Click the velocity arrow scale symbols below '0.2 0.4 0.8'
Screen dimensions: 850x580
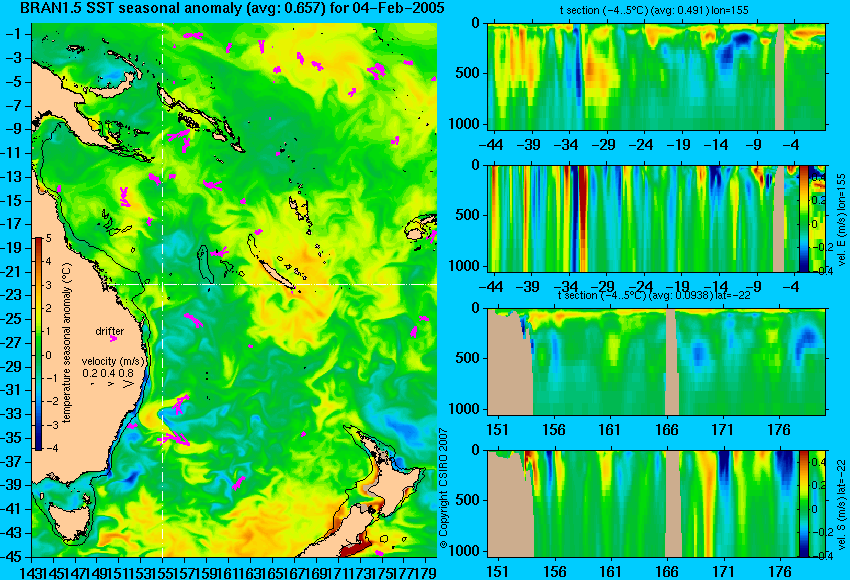tap(113, 384)
